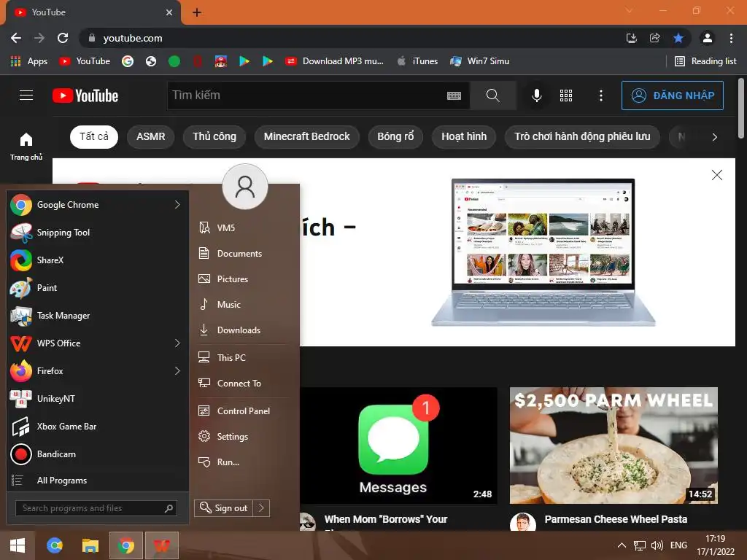Open Documents from Start menu

244,253
